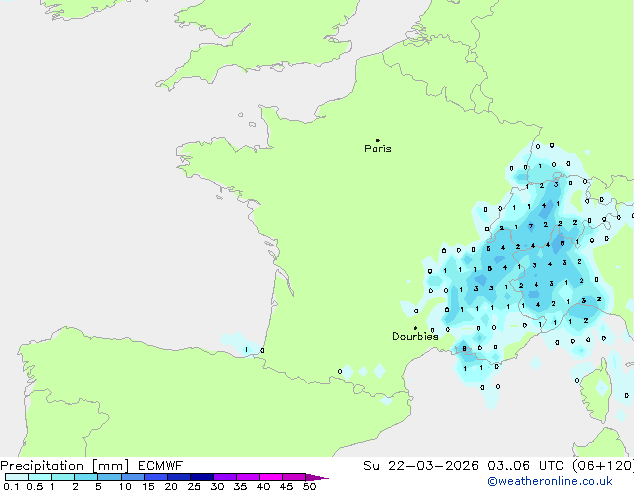Click the (06+120) forecast offset text
The image size is (634, 490).
click(x=603, y=466)
